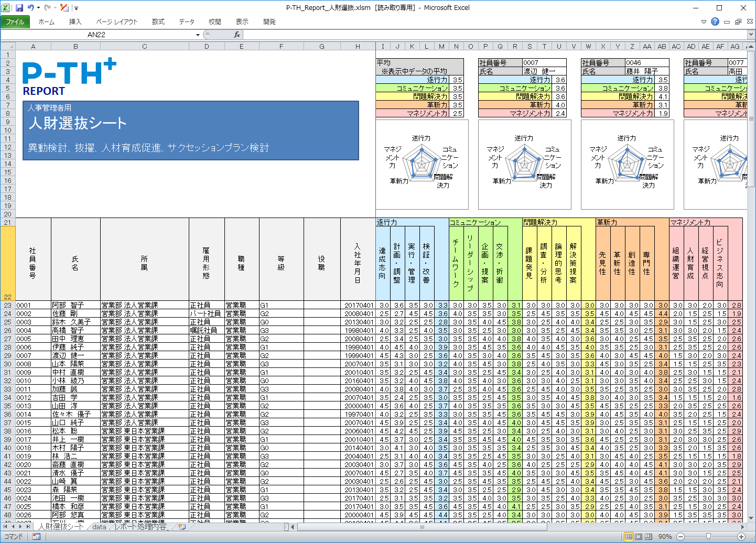Select column header B
Viewport: 756px width, 543px height.
coord(75,46)
